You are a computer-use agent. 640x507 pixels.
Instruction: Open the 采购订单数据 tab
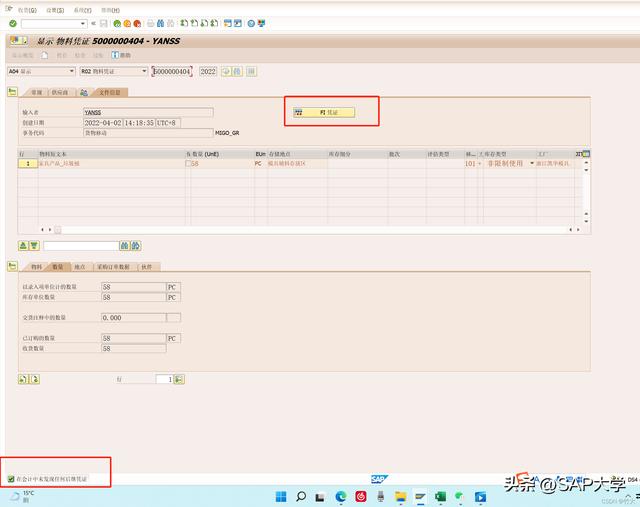click(113, 267)
